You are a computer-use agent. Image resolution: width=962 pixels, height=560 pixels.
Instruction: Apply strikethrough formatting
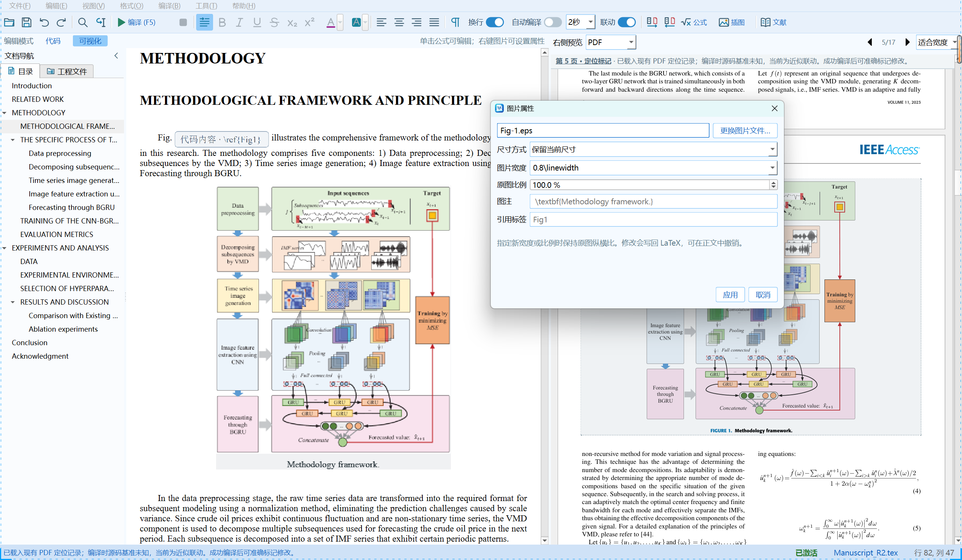[274, 22]
